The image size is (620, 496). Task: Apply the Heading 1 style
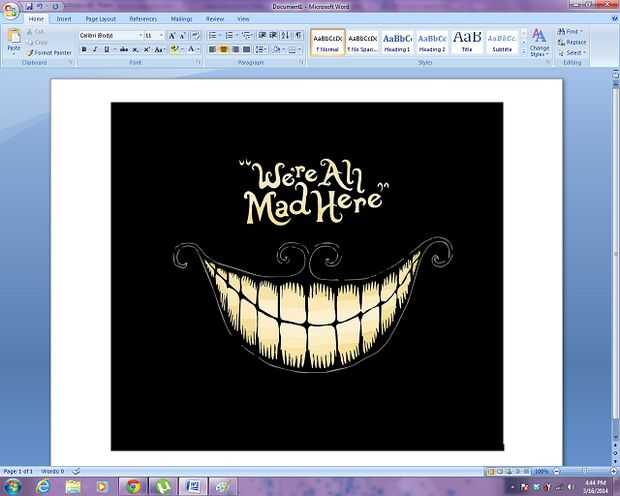(x=397, y=42)
